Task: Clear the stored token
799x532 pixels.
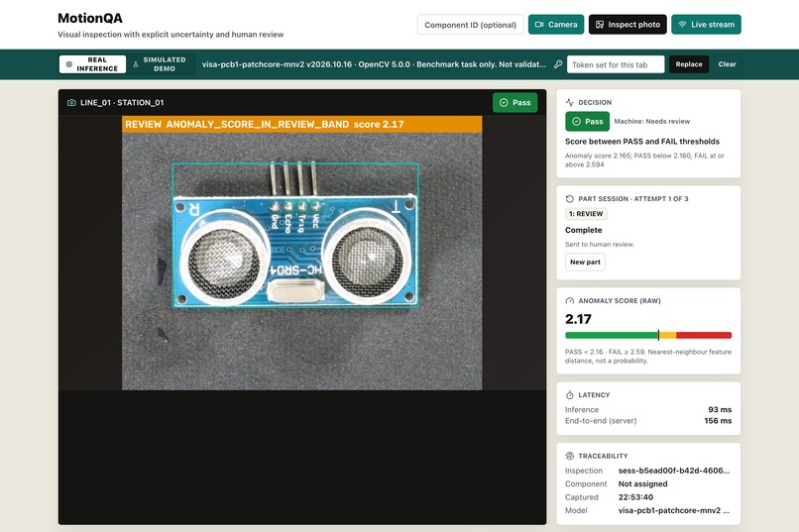Action: pos(727,64)
